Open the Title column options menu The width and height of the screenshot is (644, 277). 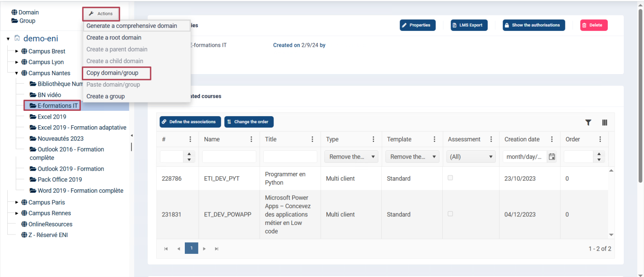[x=312, y=139]
